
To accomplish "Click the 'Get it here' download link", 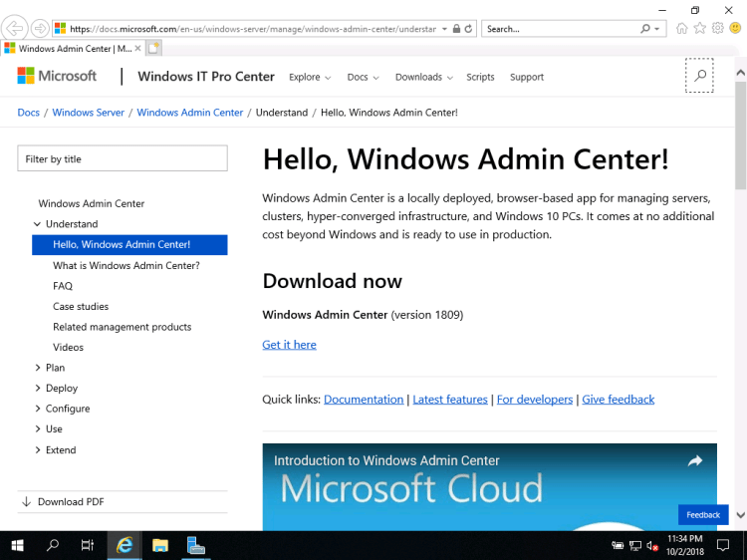I will 289,345.
